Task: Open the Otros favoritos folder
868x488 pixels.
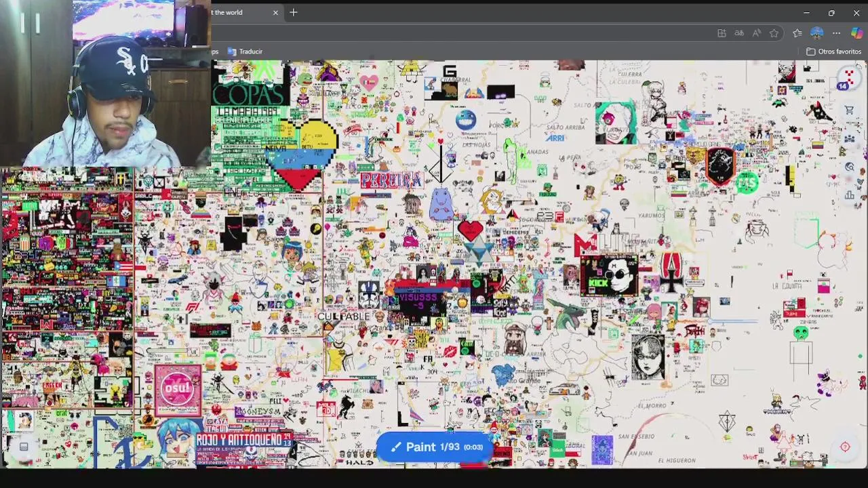Action: coord(833,52)
